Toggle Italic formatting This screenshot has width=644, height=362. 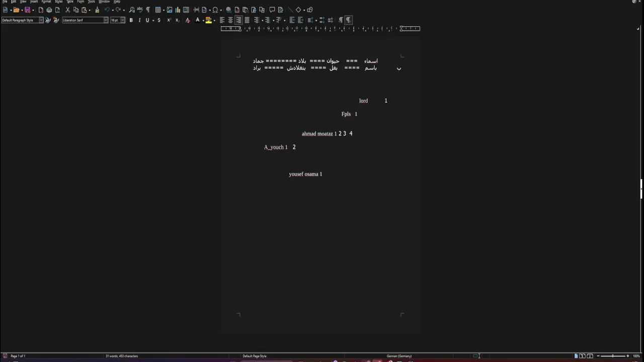(139, 20)
